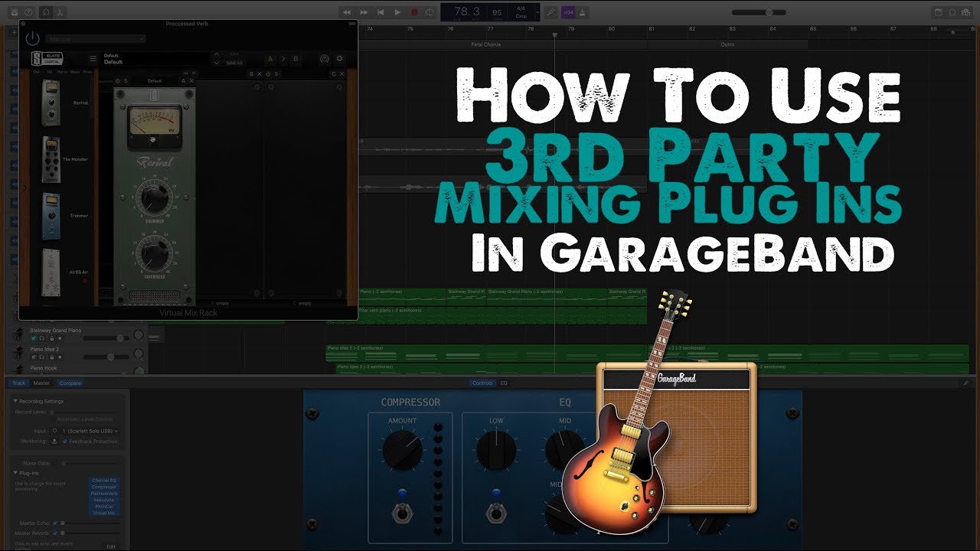
Task: Start playback with the Play button
Action: (x=397, y=12)
